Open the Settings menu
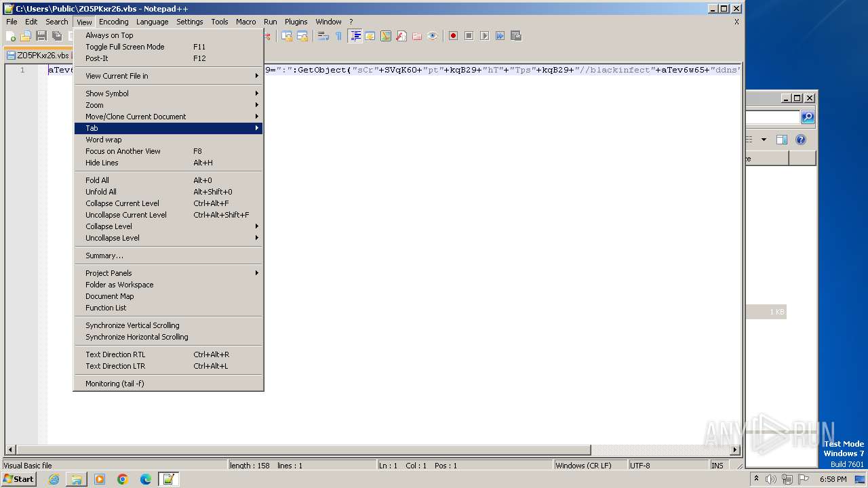Image resolution: width=868 pixels, height=488 pixels. 190,22
